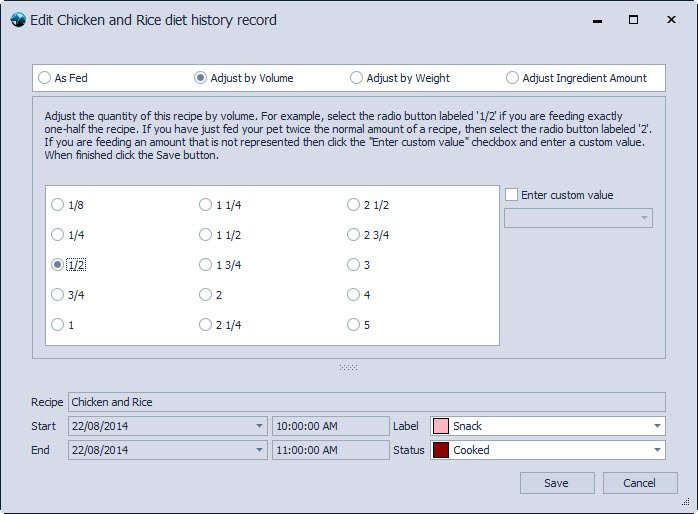Choose volume multiplier 5
Image resolution: width=698 pixels, height=514 pixels.
(x=354, y=325)
